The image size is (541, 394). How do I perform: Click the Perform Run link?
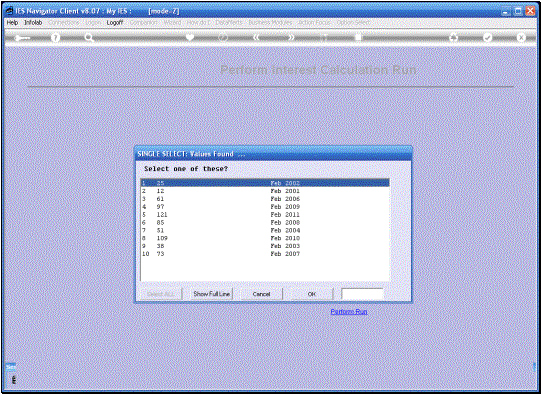[349, 312]
